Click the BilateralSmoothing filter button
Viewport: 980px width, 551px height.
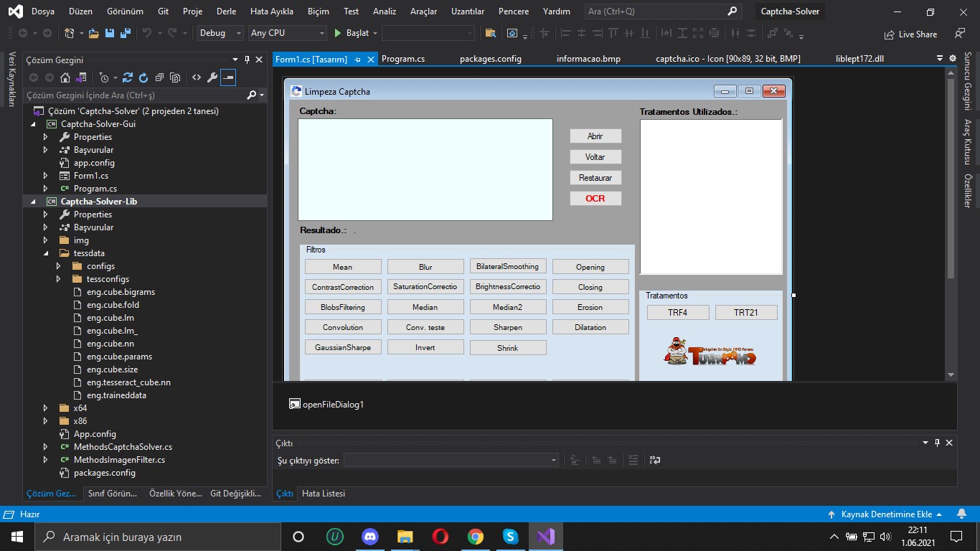coord(508,266)
